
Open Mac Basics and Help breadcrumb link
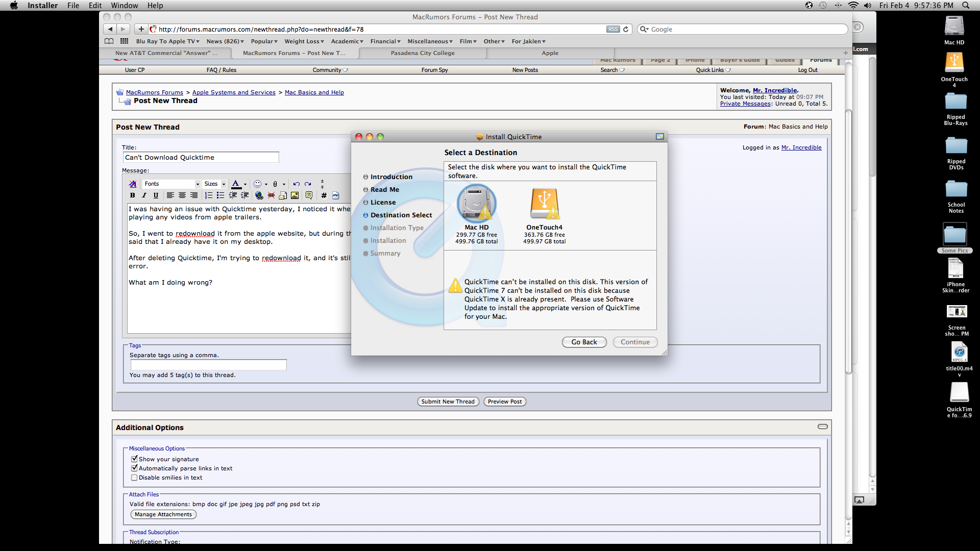(314, 92)
